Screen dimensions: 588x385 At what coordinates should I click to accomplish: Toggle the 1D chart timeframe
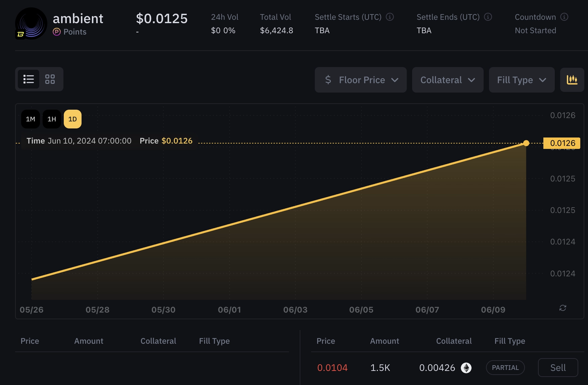click(72, 119)
